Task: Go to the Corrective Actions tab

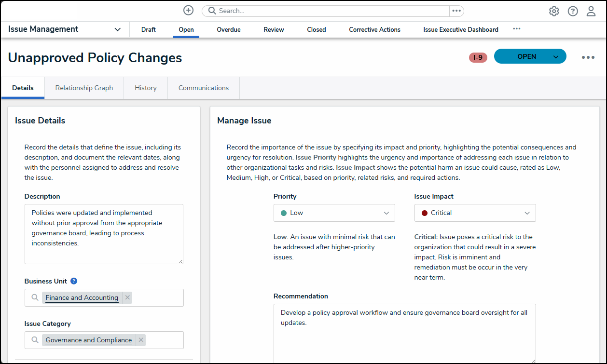Action: pos(374,30)
